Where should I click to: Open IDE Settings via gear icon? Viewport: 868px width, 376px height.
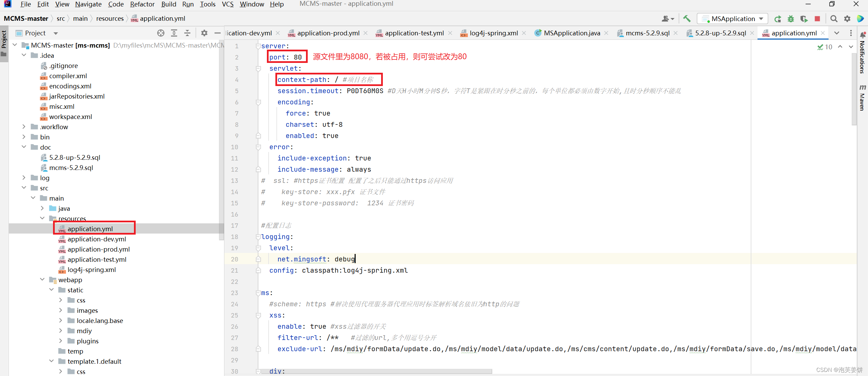pyautogui.click(x=847, y=19)
